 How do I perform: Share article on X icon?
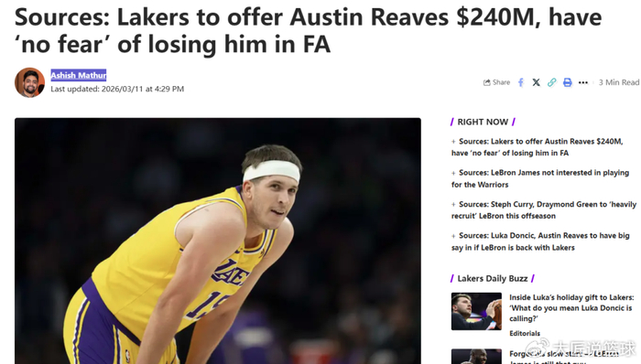(537, 82)
